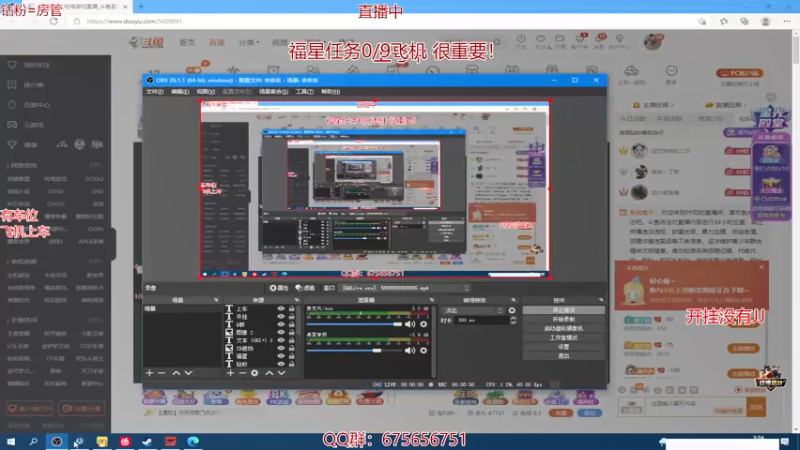Click the 启动虚拟摄像机 virtual camera button
800x450 pixels.
pyautogui.click(x=564, y=328)
